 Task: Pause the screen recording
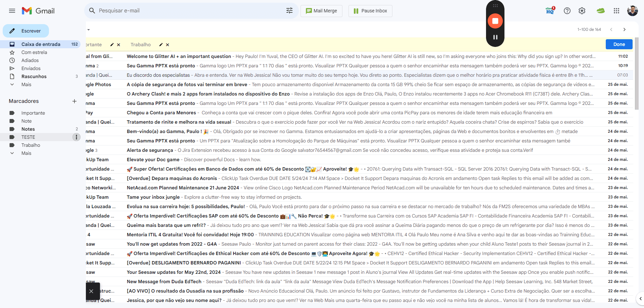(495, 37)
